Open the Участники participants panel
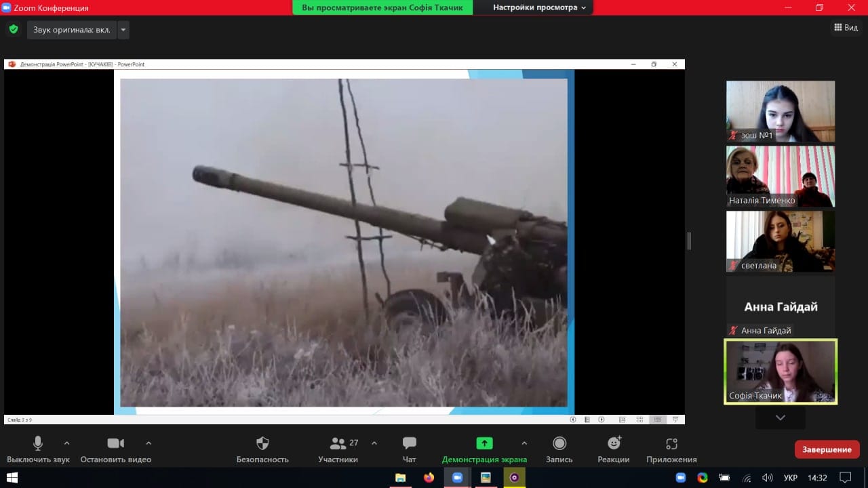868x488 pixels. coord(338,444)
